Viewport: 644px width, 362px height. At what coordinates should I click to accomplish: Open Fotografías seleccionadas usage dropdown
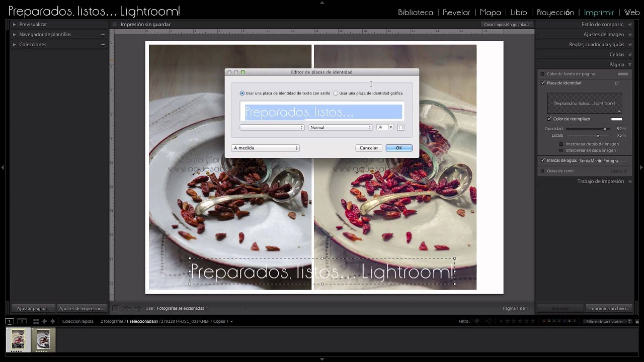point(182,308)
